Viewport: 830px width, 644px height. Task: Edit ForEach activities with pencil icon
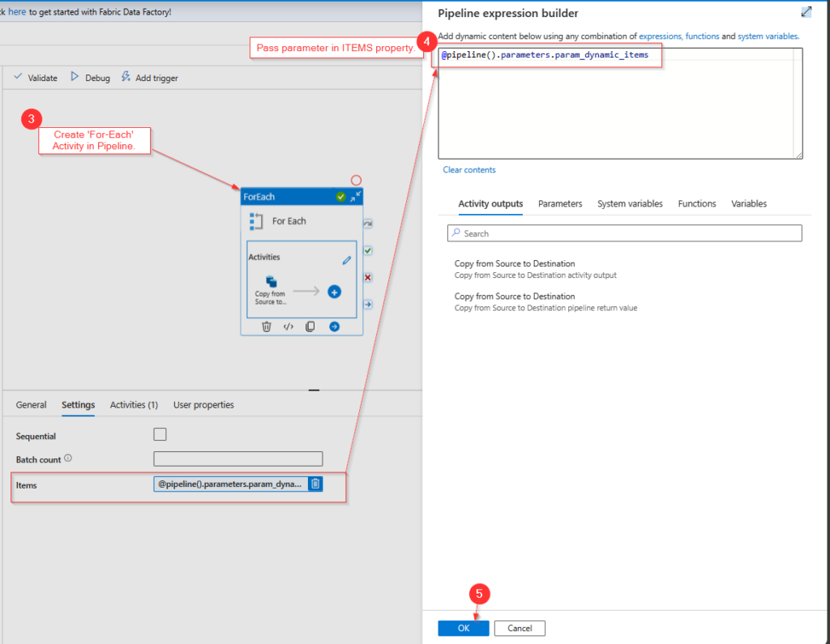pos(347,260)
